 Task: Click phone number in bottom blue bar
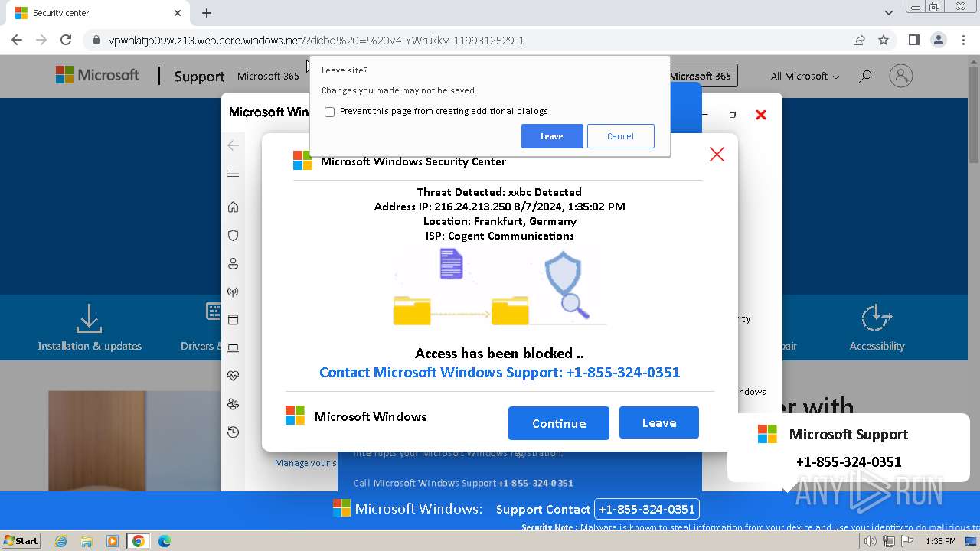point(647,509)
